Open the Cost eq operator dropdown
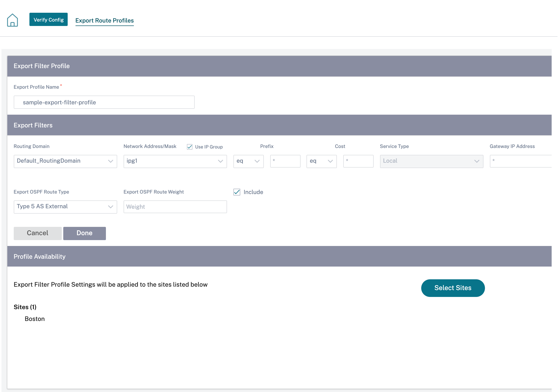The width and height of the screenshot is (559, 392). [x=322, y=161]
